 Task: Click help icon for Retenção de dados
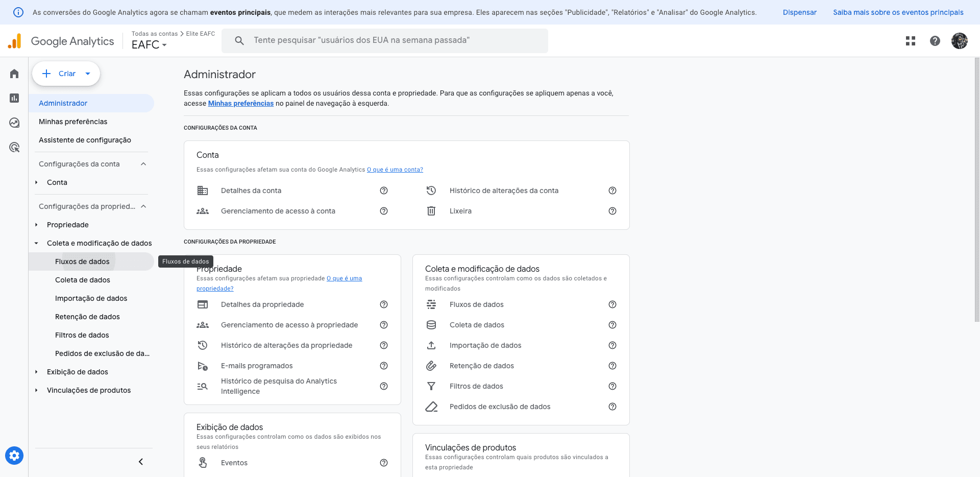tap(612, 366)
